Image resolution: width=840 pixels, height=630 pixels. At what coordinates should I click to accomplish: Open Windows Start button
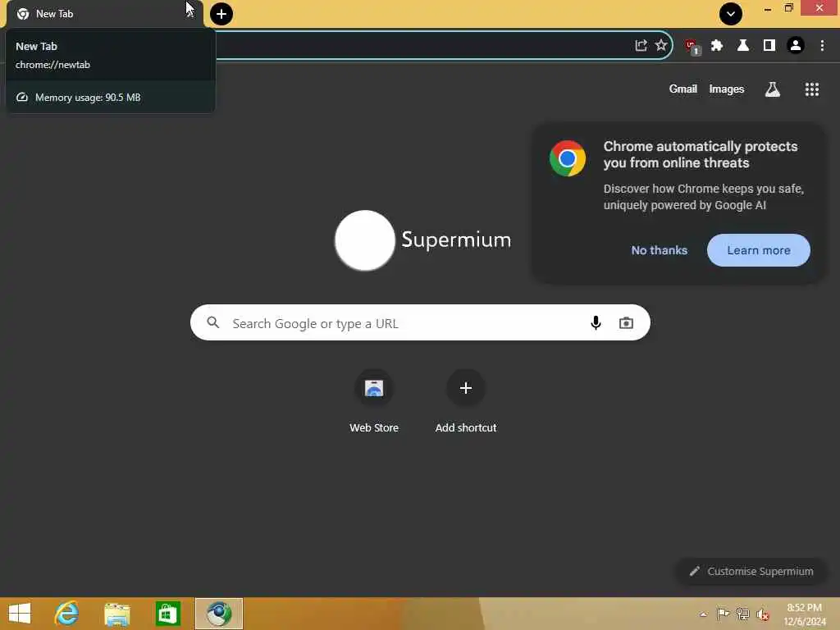(x=20, y=614)
